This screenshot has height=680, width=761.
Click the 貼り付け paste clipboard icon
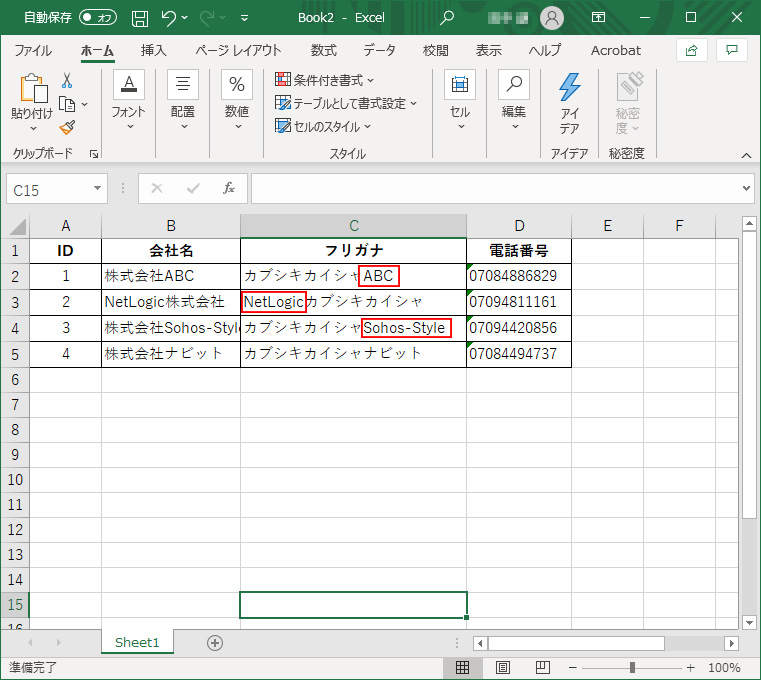point(33,89)
